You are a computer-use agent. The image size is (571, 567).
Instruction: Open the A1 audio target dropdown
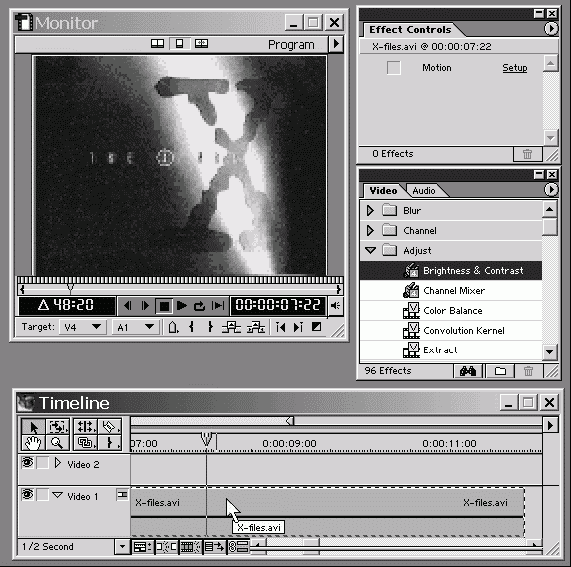click(136, 327)
